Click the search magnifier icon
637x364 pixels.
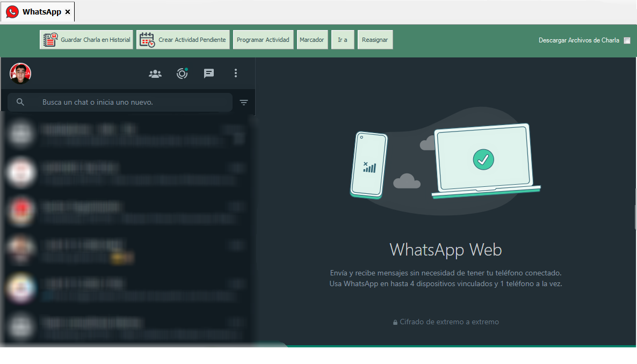click(x=20, y=102)
